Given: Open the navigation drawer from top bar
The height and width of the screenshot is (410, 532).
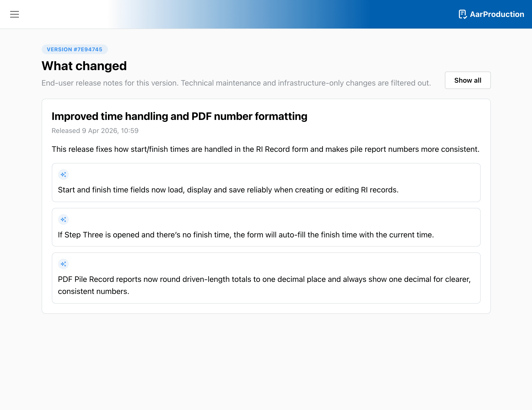Looking at the screenshot, I should (x=14, y=14).
